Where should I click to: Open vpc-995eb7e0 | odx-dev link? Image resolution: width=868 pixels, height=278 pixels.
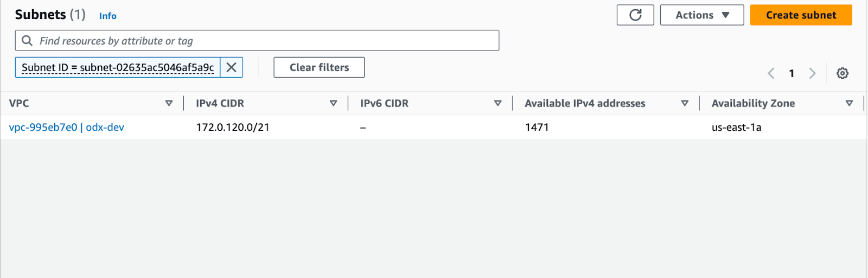pos(67,127)
